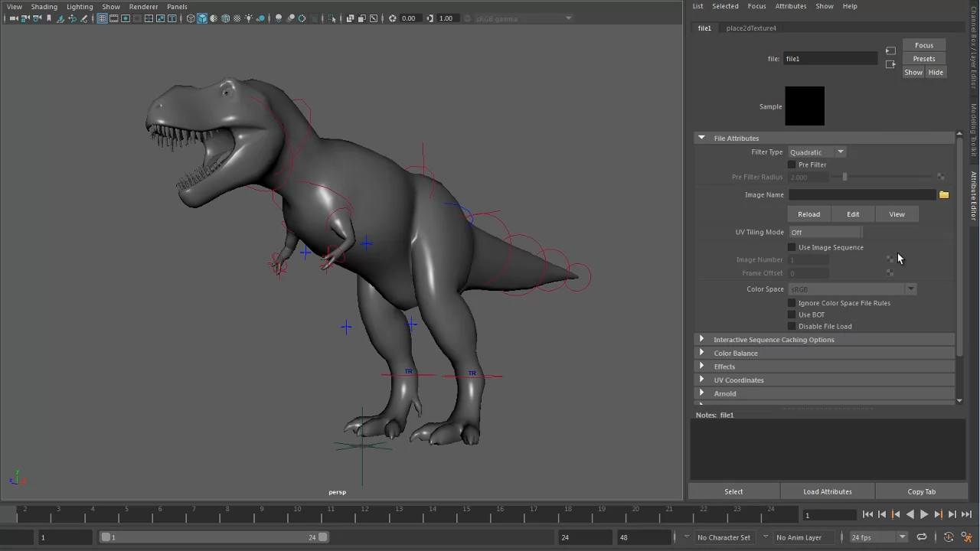Tick the Disable File Load checkbox

792,326
